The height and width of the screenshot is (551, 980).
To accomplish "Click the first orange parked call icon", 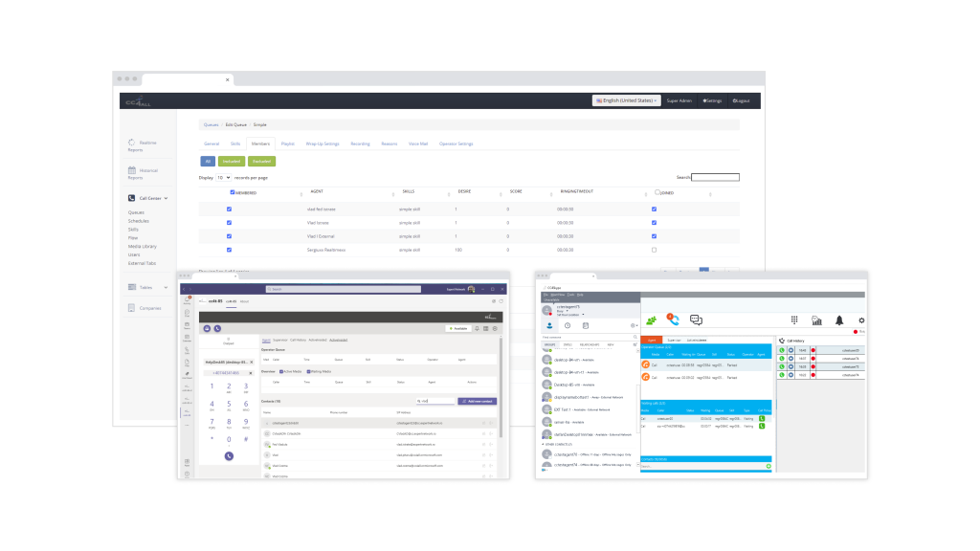I will pyautogui.click(x=646, y=364).
